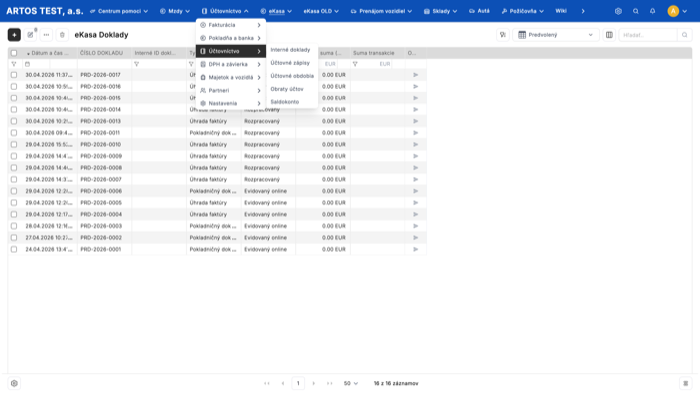The image size is (700, 393).
Task: Go to previous page arrow
Action: (x=283, y=383)
